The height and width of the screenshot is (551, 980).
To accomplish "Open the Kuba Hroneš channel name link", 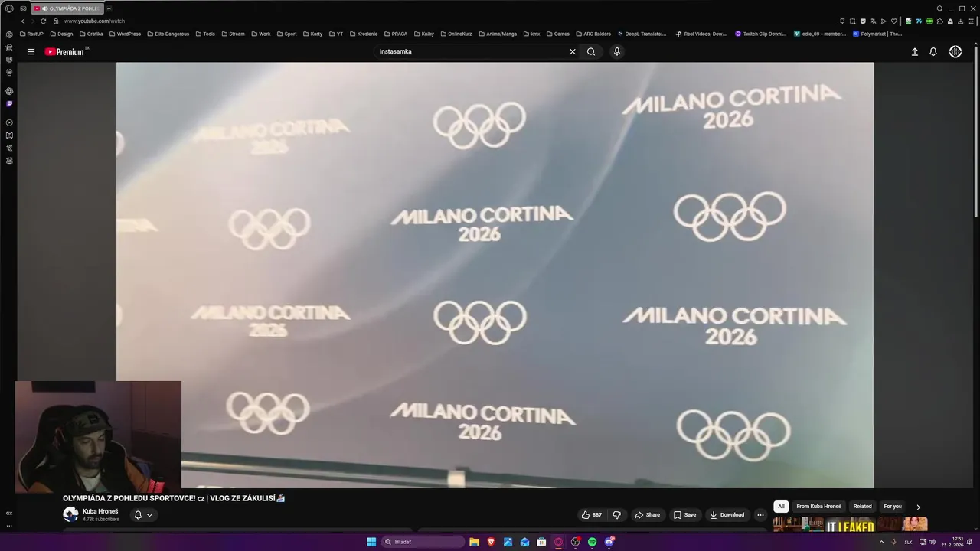I will click(x=100, y=511).
